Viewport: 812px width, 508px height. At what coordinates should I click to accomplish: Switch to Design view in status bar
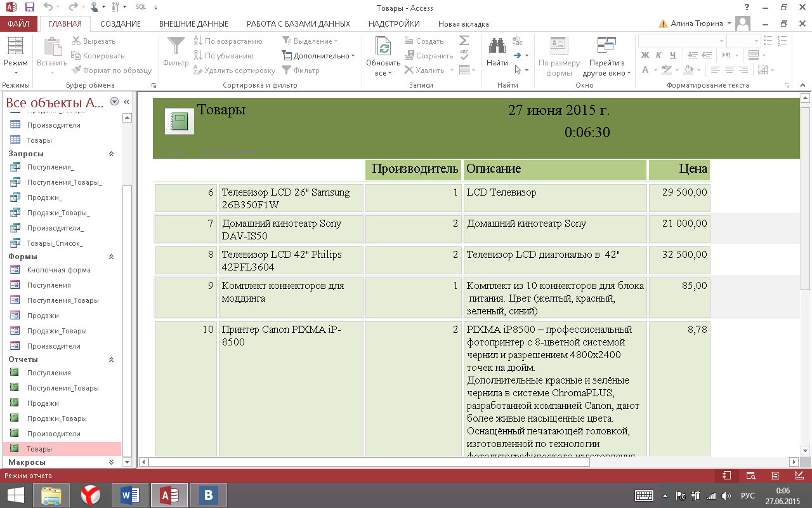pos(798,475)
